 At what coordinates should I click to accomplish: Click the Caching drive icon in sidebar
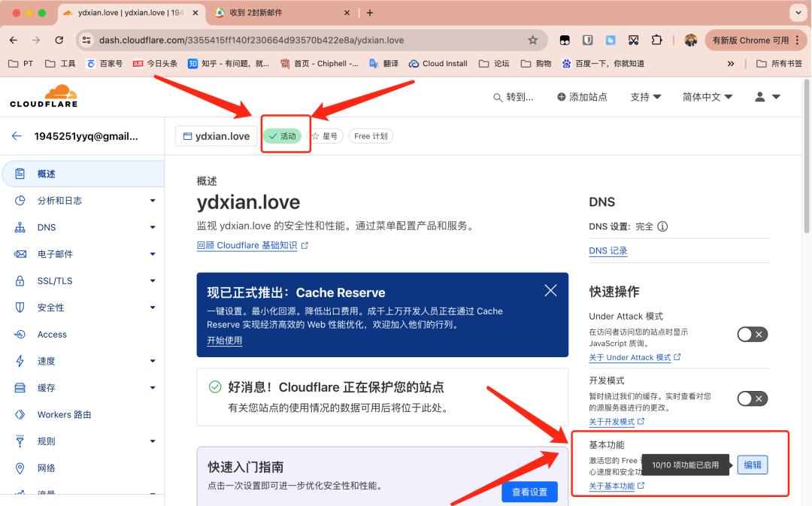[x=20, y=388]
